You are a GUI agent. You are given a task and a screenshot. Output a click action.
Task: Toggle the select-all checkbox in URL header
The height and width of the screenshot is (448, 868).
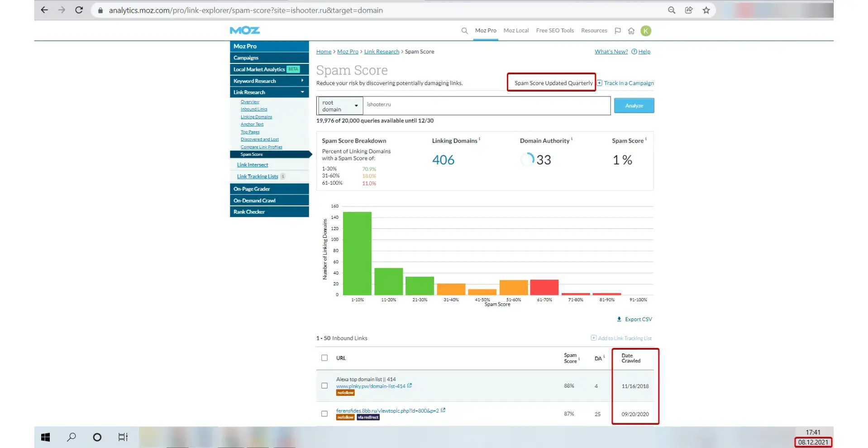click(x=324, y=358)
